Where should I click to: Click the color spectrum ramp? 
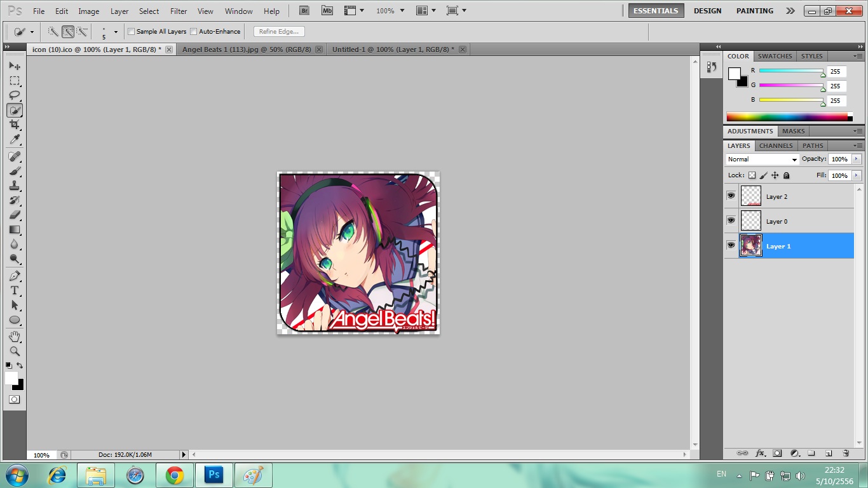(x=787, y=117)
